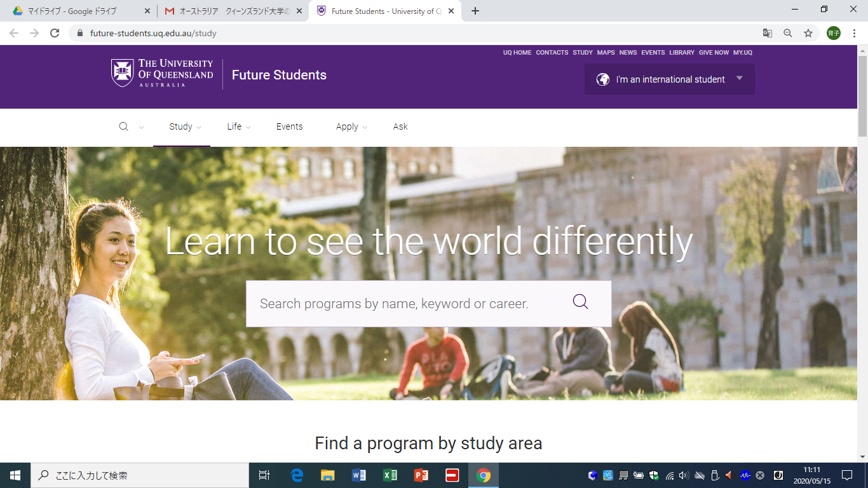Image resolution: width=868 pixels, height=488 pixels.
Task: Close the Gmail tab
Action: point(300,11)
